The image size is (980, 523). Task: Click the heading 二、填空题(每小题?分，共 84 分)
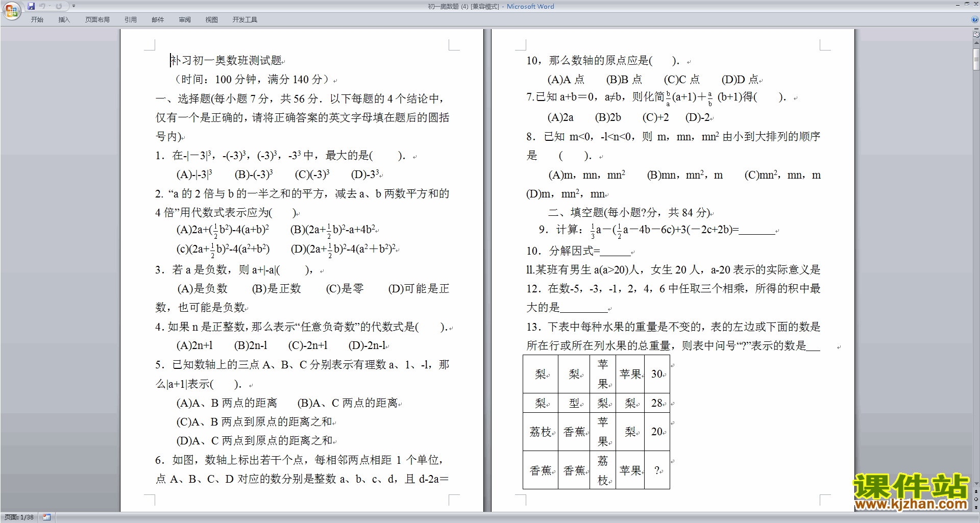coord(630,213)
